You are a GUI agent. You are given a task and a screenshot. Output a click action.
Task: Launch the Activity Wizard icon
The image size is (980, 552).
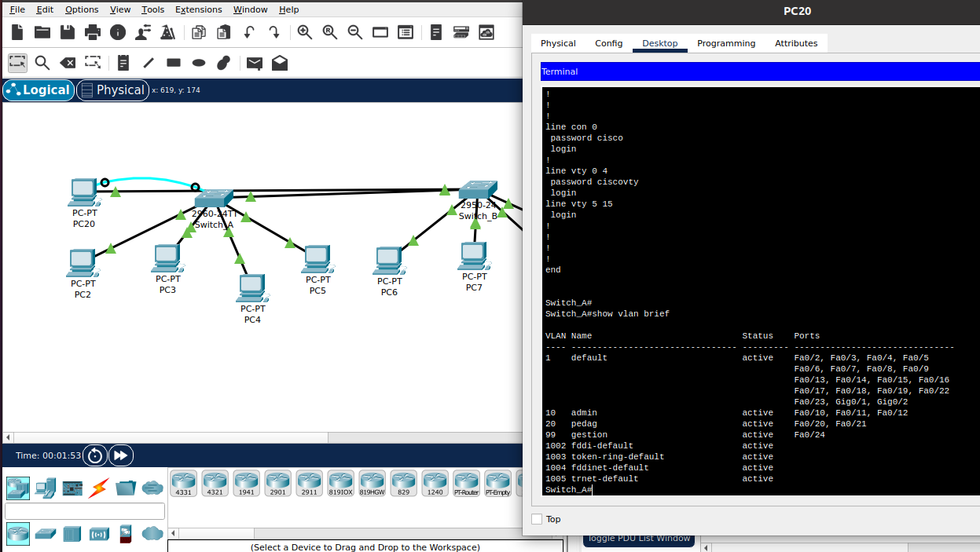pyautogui.click(x=143, y=32)
